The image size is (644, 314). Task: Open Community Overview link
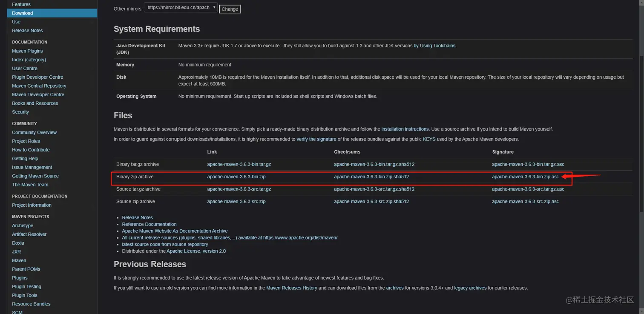click(34, 132)
